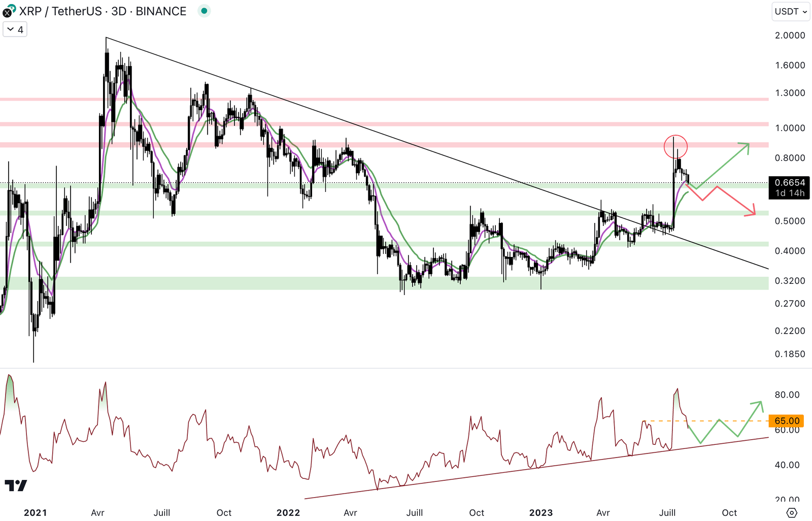This screenshot has height=521, width=812.
Task: Click the last Juill label on time axis
Action: click(x=667, y=512)
